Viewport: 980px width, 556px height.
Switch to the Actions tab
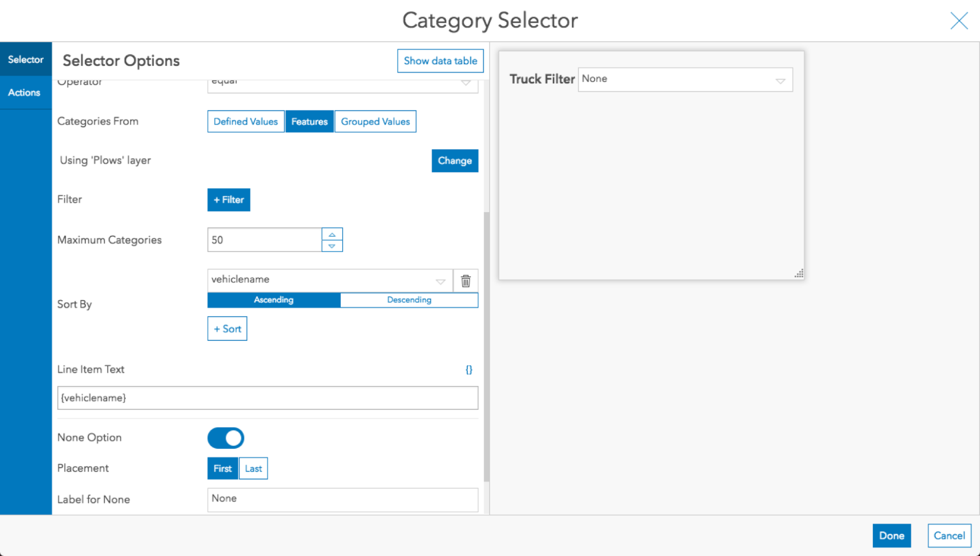click(x=24, y=93)
